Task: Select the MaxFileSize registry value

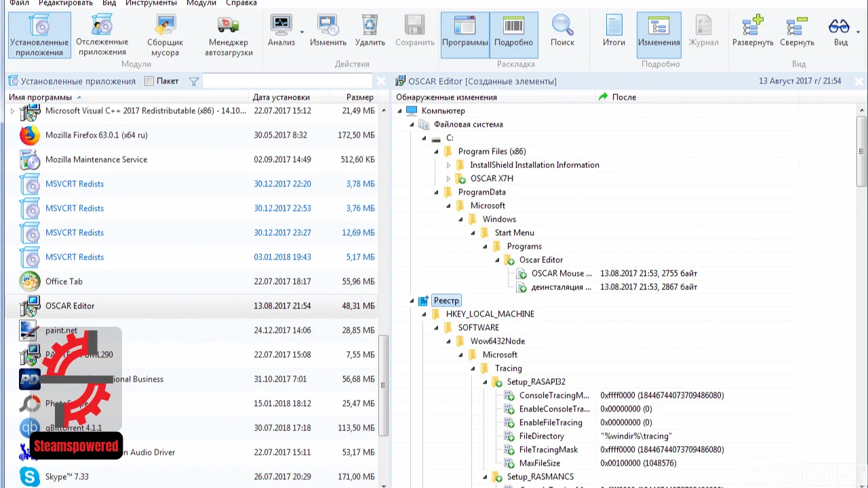Action: coord(540,463)
